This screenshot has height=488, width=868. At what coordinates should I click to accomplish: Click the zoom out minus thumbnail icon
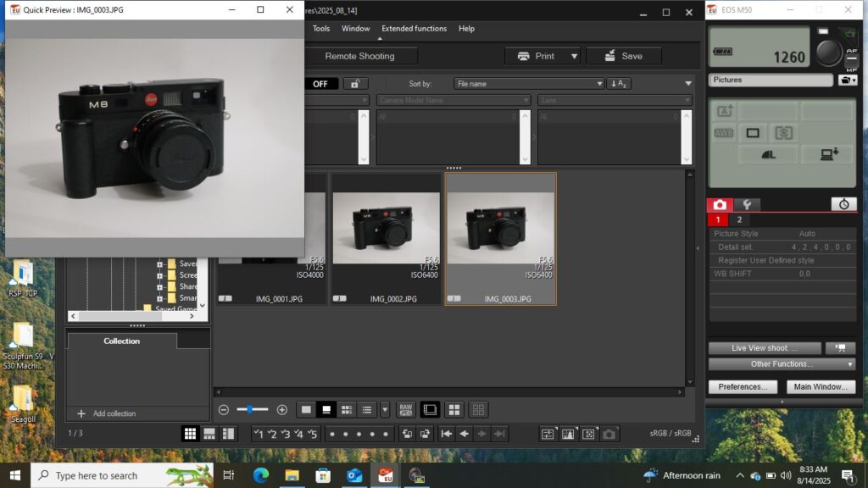(224, 410)
